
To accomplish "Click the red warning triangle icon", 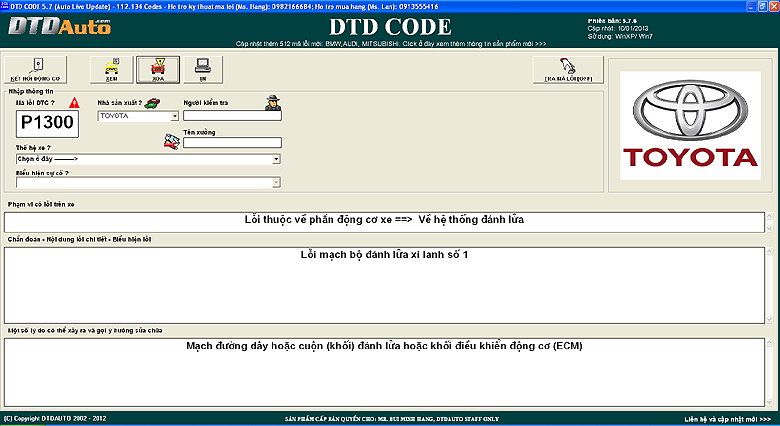I will tap(74, 103).
